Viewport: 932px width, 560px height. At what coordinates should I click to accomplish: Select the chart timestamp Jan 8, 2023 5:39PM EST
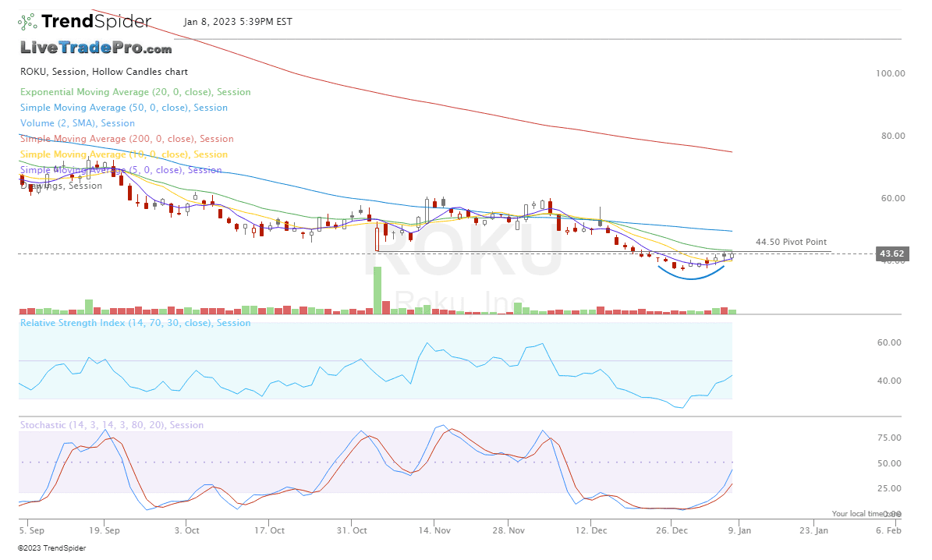[238, 21]
